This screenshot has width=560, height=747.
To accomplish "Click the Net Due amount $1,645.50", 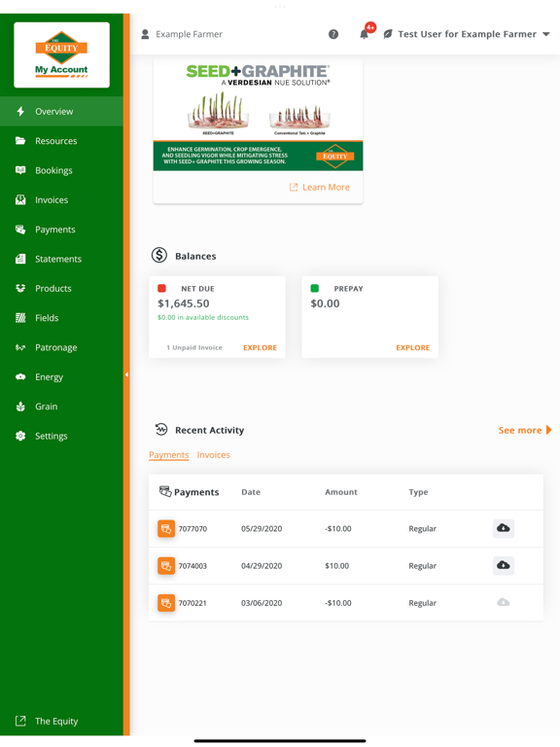I will pos(184,303).
